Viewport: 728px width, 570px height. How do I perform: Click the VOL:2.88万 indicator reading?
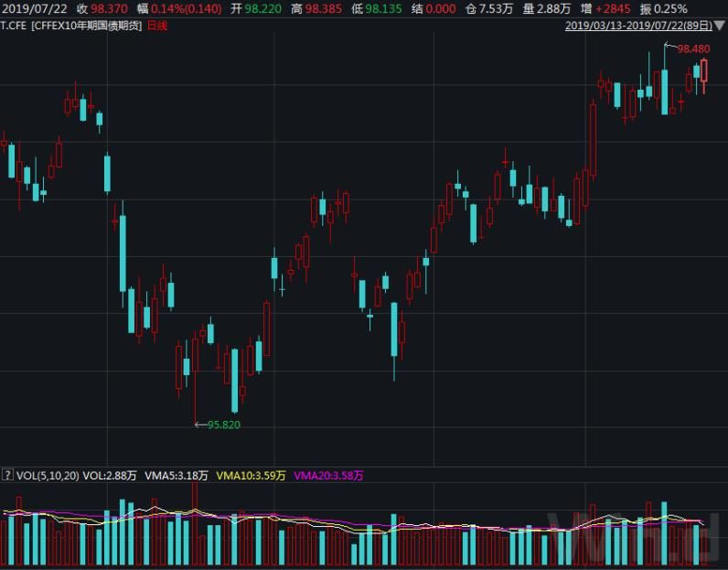pyautogui.click(x=110, y=475)
